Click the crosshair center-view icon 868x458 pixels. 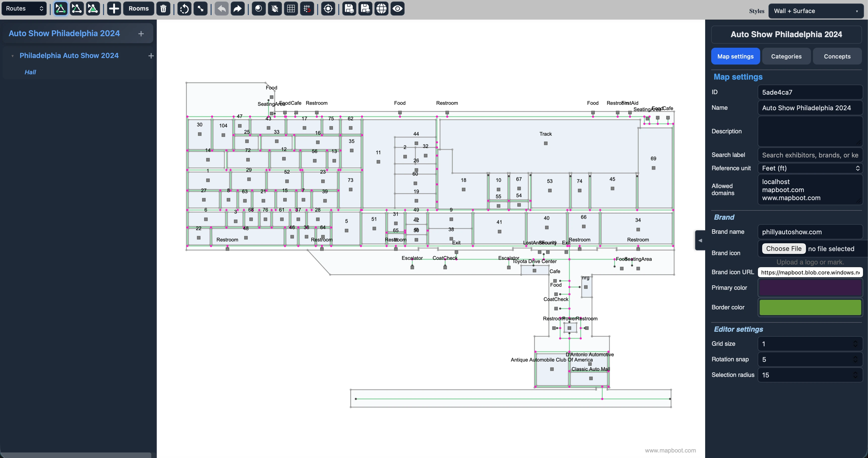pyautogui.click(x=328, y=9)
